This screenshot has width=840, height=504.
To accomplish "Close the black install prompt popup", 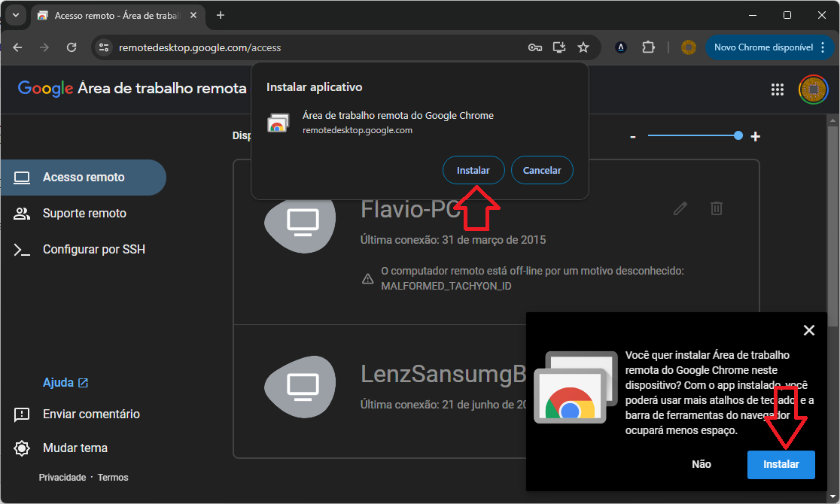I will (809, 330).
